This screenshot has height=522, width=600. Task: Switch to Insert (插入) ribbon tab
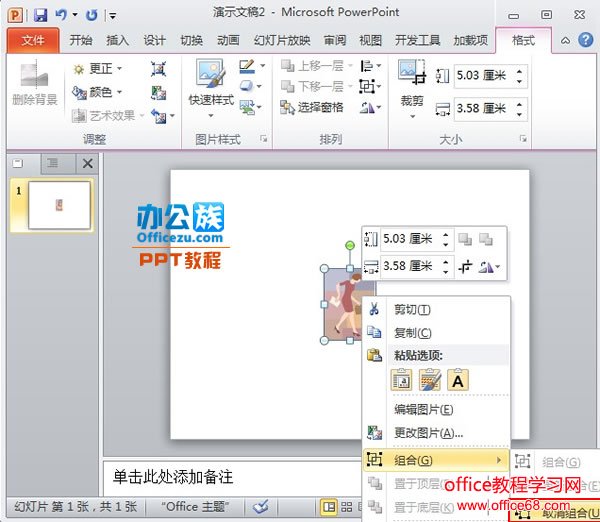click(x=117, y=40)
